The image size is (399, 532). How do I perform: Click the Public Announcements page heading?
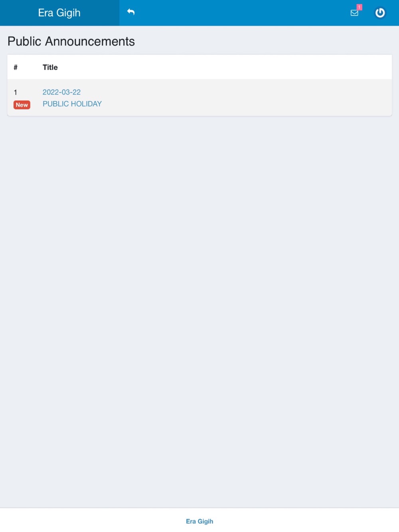(71, 41)
